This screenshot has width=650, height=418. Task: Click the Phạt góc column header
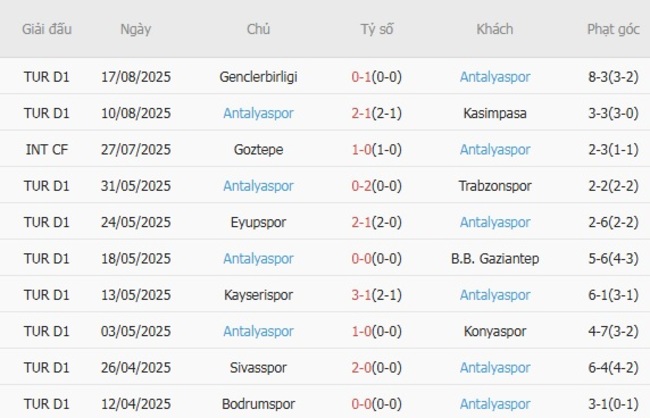click(x=613, y=29)
